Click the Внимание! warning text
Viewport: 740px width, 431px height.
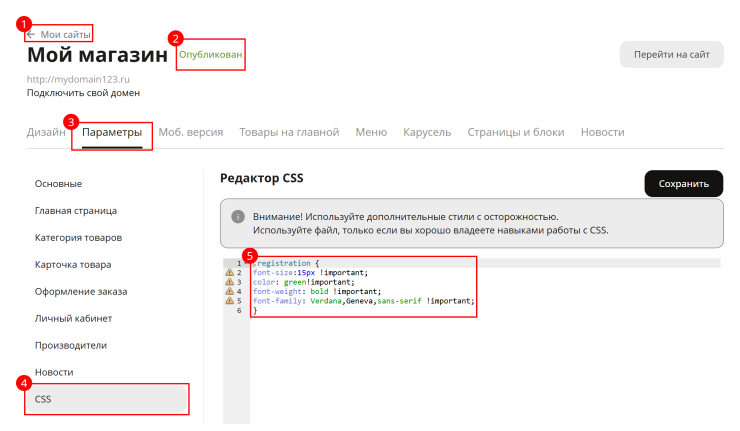[405, 217]
